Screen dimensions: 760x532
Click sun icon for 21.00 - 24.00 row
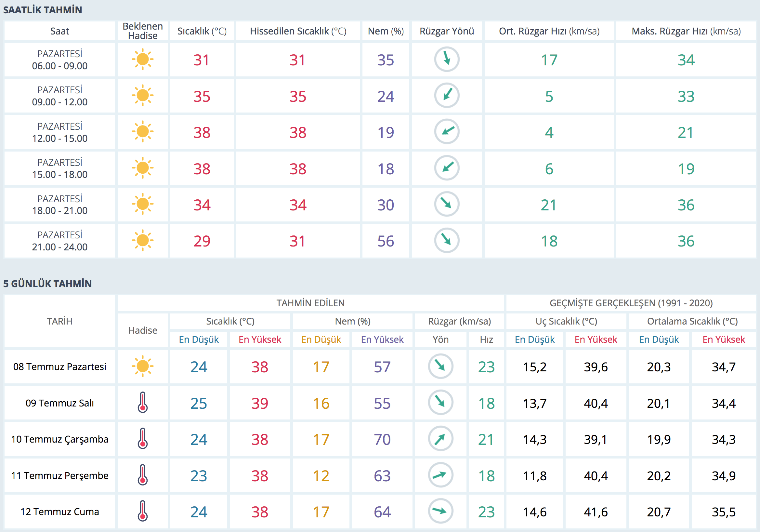(x=143, y=240)
